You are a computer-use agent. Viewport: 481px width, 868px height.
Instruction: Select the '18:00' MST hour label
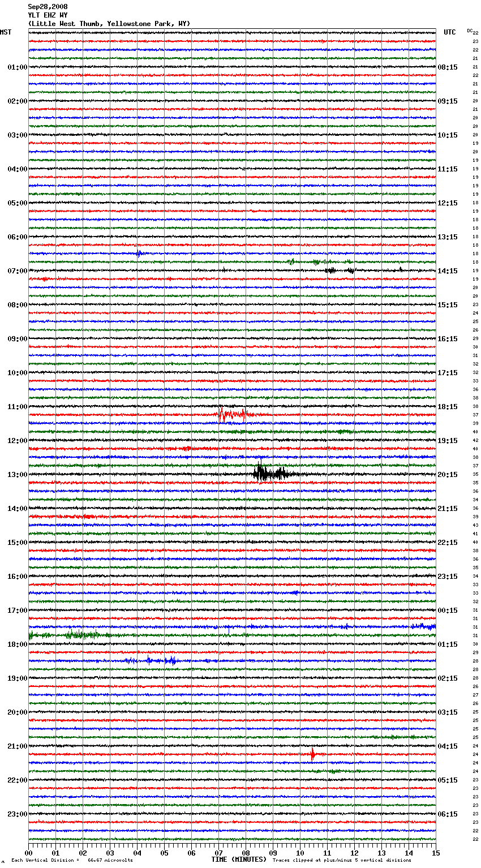tap(18, 644)
